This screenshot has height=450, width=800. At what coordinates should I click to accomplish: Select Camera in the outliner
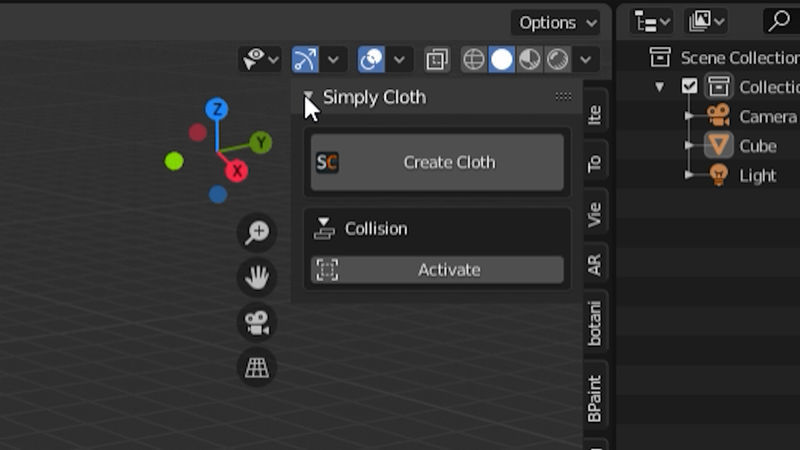(767, 117)
